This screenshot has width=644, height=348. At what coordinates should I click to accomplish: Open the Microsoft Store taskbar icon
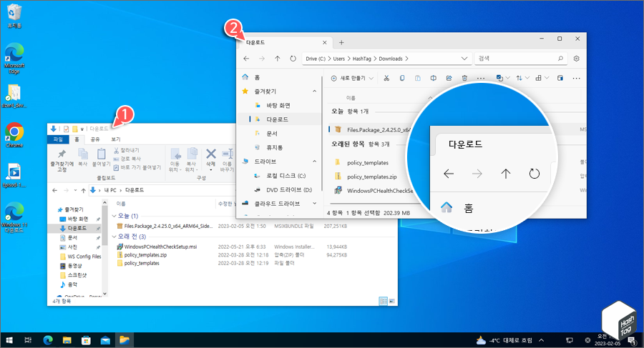coord(86,340)
